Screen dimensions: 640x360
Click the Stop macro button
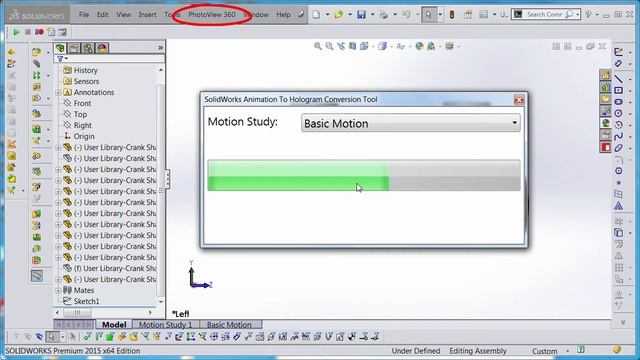28,32
